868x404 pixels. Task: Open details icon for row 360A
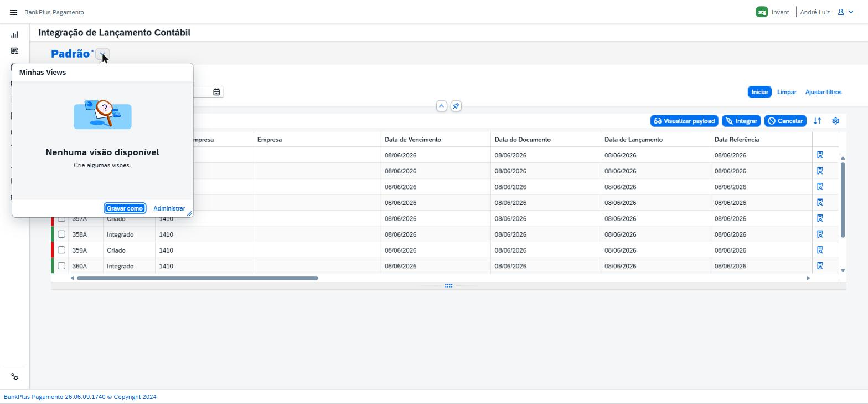tap(820, 266)
